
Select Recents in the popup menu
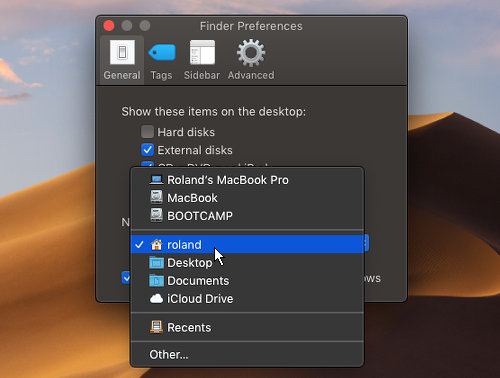(x=247, y=327)
